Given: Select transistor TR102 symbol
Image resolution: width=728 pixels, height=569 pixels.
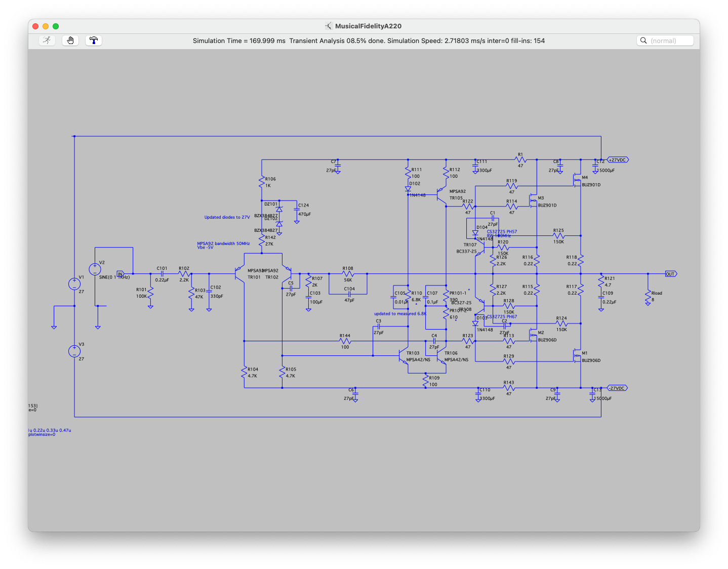Looking at the screenshot, I should coord(287,274).
